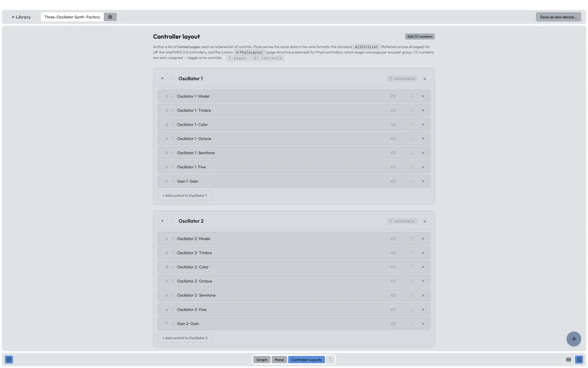Viewport: 588px width, 368px height.
Task: Click the Oscillator 2 · Timbre row label
Action: [194, 253]
